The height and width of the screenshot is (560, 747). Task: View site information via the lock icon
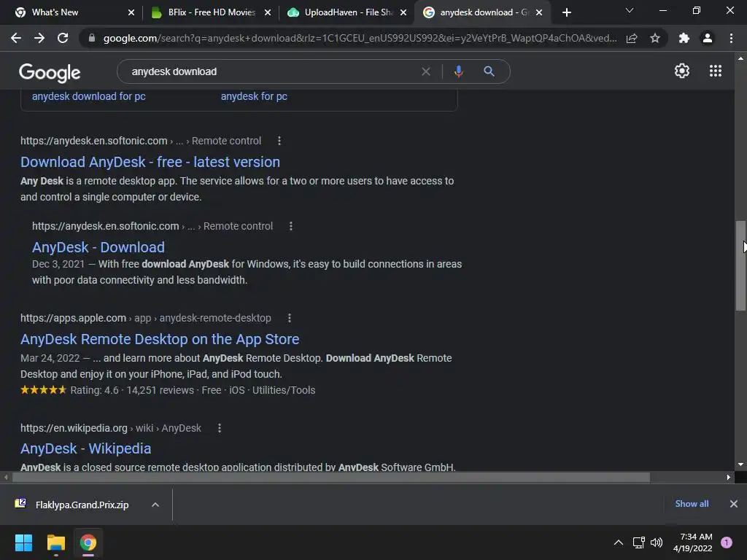(92, 38)
